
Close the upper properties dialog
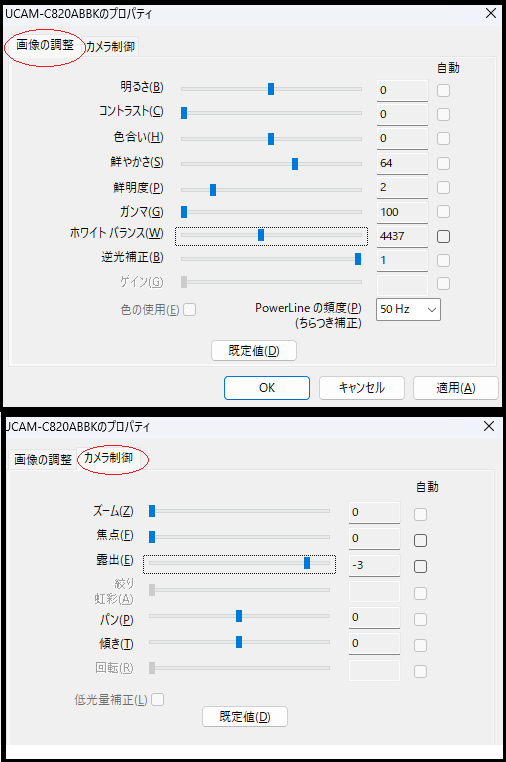tap(491, 13)
